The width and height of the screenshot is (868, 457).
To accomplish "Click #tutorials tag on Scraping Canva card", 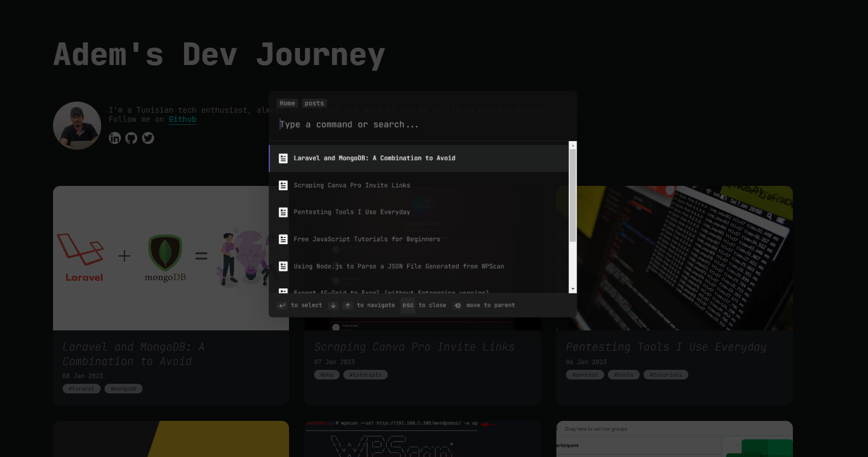I will (x=366, y=375).
